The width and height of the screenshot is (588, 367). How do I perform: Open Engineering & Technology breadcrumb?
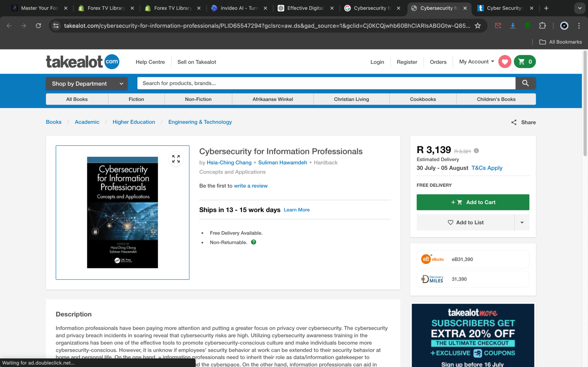click(x=200, y=122)
